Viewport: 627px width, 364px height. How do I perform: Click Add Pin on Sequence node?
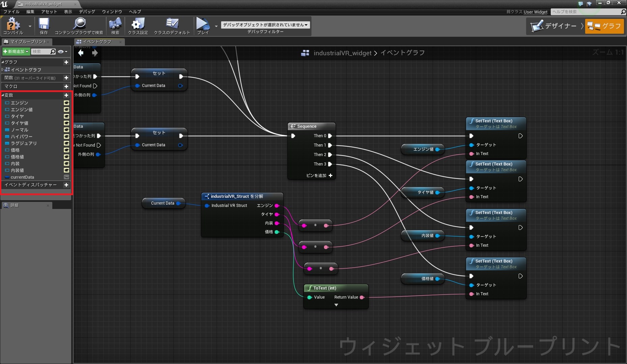pos(319,176)
